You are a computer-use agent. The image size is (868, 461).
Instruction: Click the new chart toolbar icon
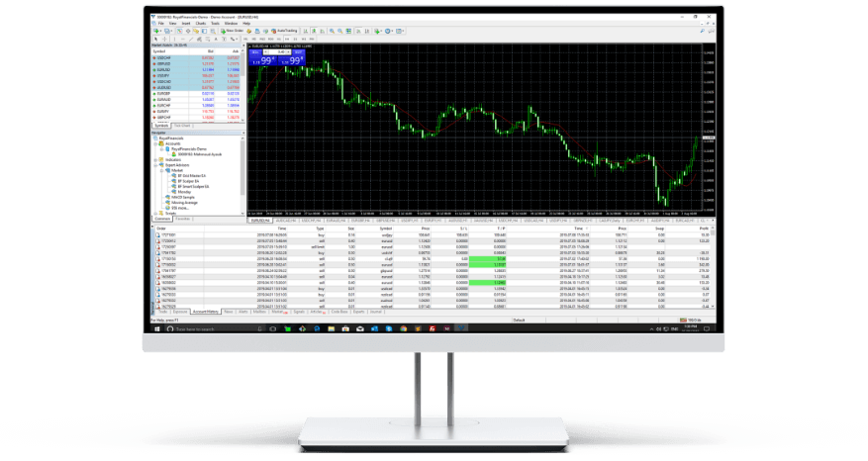156,31
